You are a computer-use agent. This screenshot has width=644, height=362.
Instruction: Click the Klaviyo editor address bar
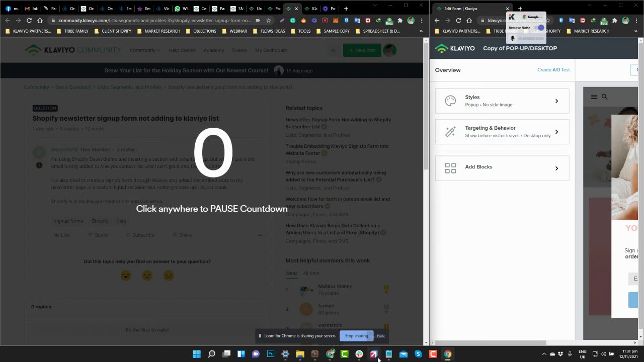click(x=515, y=21)
